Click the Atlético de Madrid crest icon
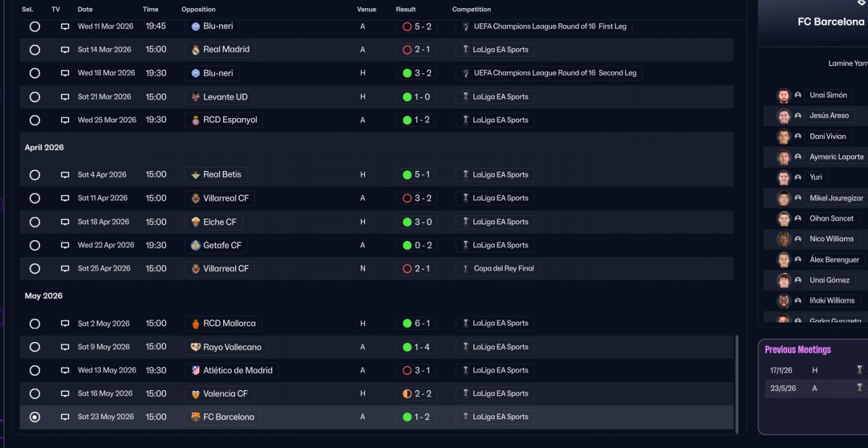 point(195,371)
